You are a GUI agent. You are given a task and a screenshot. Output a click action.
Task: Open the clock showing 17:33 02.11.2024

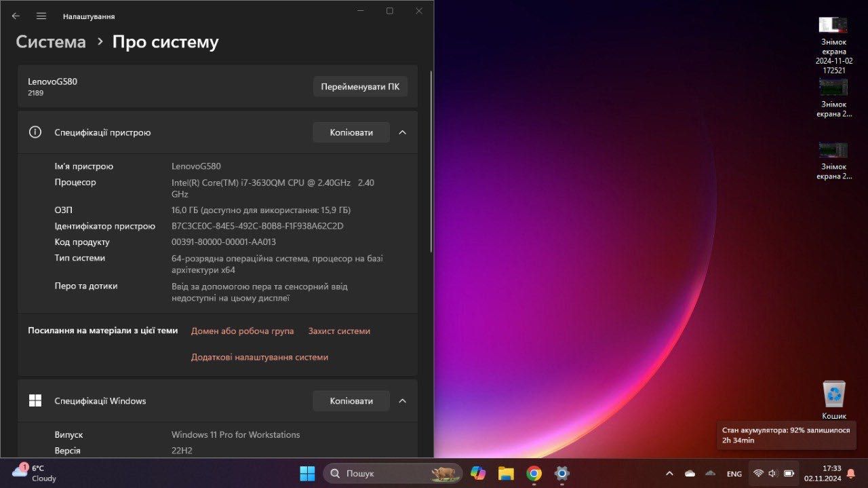click(822, 473)
